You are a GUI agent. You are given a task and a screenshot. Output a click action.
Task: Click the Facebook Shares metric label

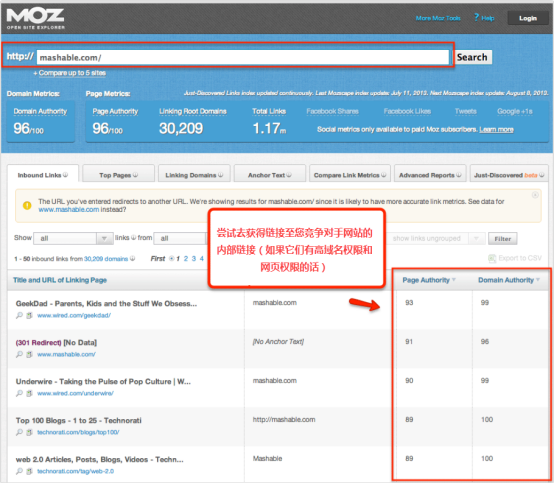332,111
